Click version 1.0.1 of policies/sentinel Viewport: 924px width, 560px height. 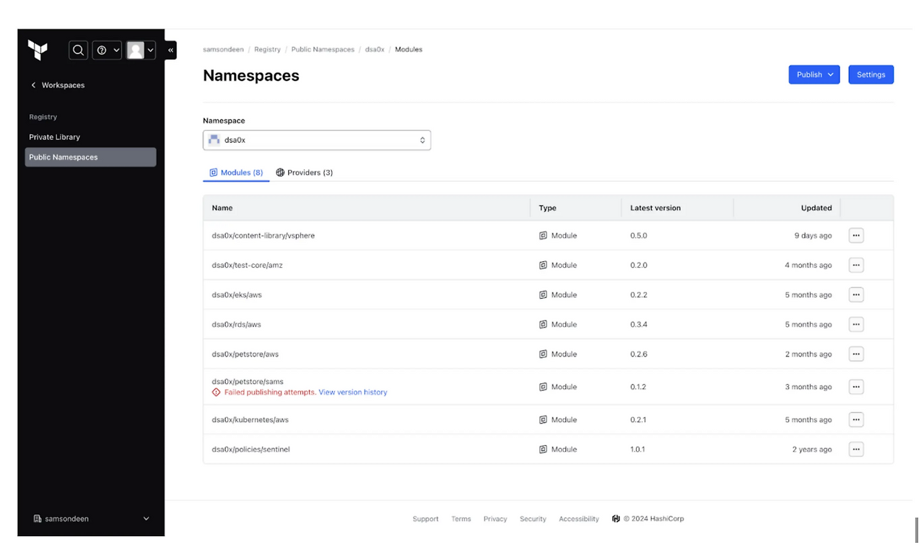(x=637, y=450)
